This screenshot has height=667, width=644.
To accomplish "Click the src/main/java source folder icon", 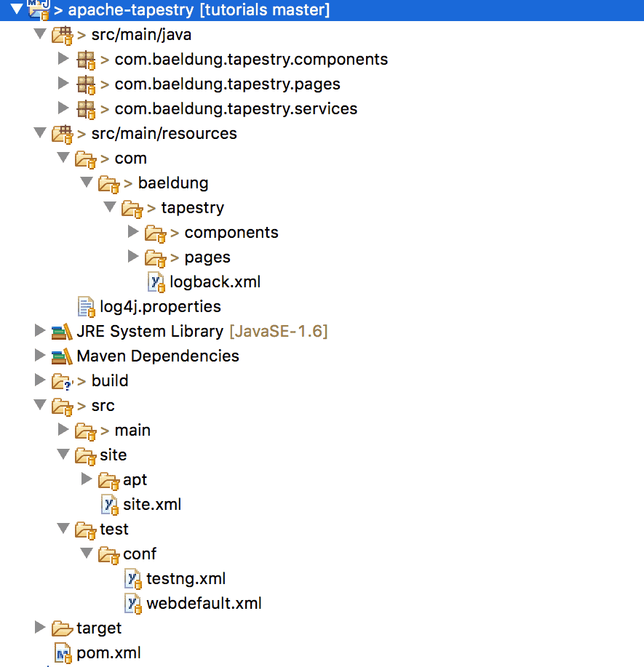I will point(62,36).
